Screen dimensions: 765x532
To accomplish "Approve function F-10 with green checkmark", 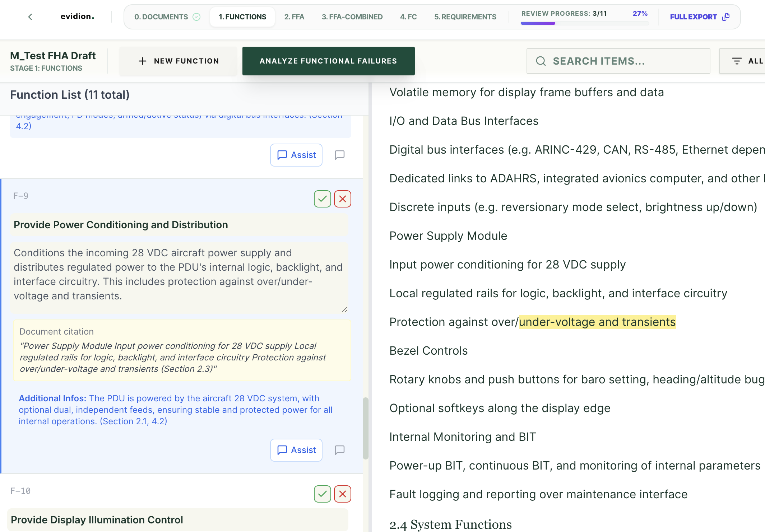I will point(322,494).
